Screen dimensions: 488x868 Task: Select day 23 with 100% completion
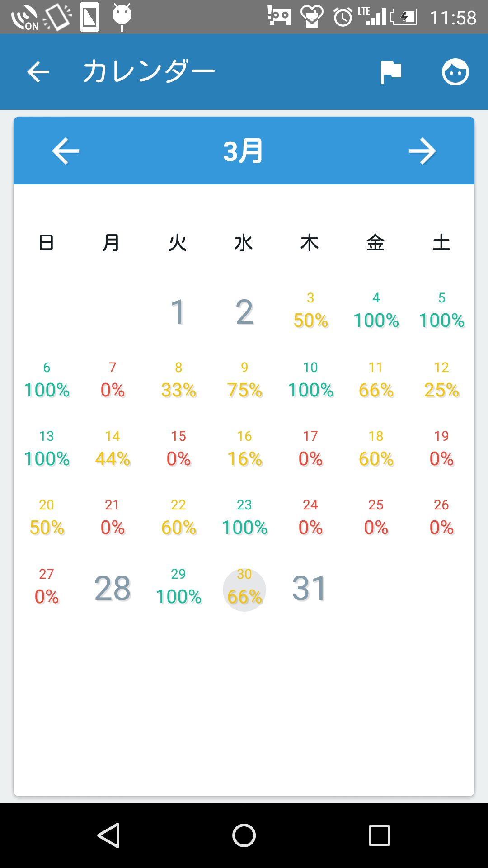click(x=244, y=517)
